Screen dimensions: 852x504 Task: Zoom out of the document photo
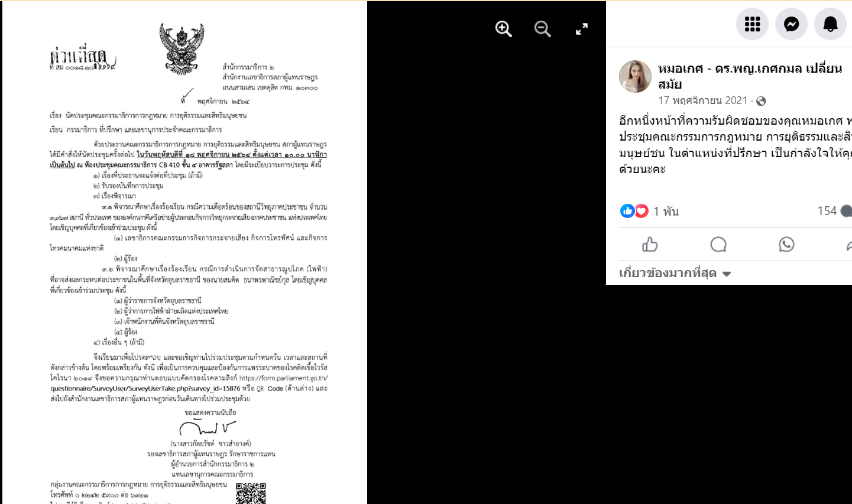542,28
